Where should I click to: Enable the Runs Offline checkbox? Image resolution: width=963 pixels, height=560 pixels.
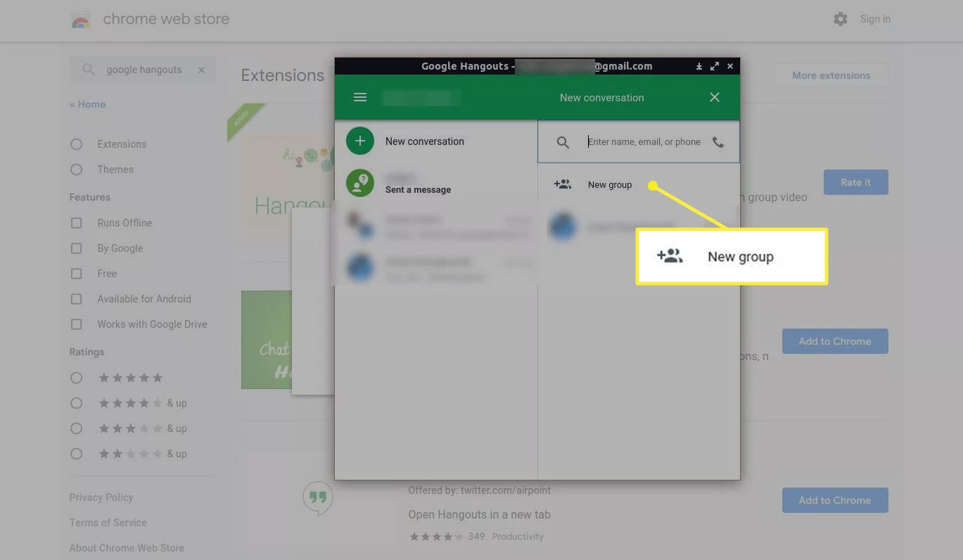(77, 223)
